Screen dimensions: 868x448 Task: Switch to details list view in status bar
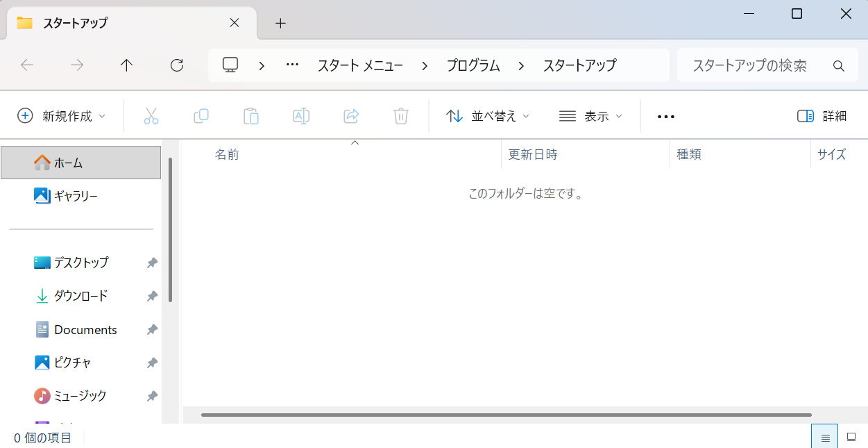(825, 438)
